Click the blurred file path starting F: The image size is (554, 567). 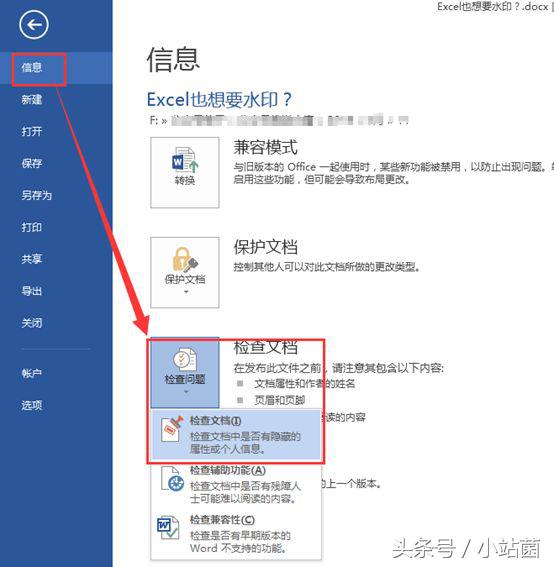[279, 120]
